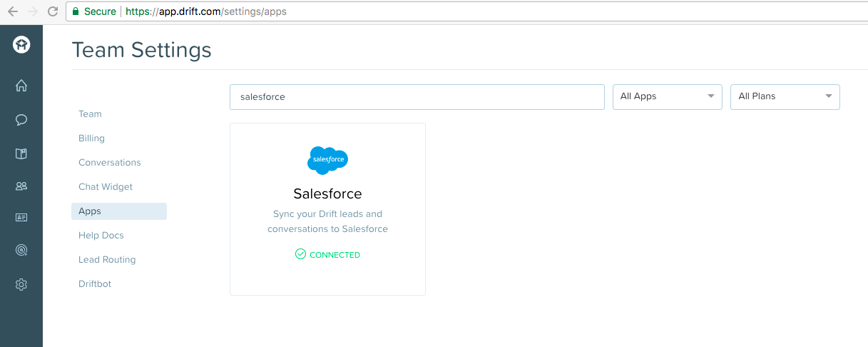The height and width of the screenshot is (347, 868).
Task: Click the Drift logo icon in sidebar
Action: click(21, 45)
